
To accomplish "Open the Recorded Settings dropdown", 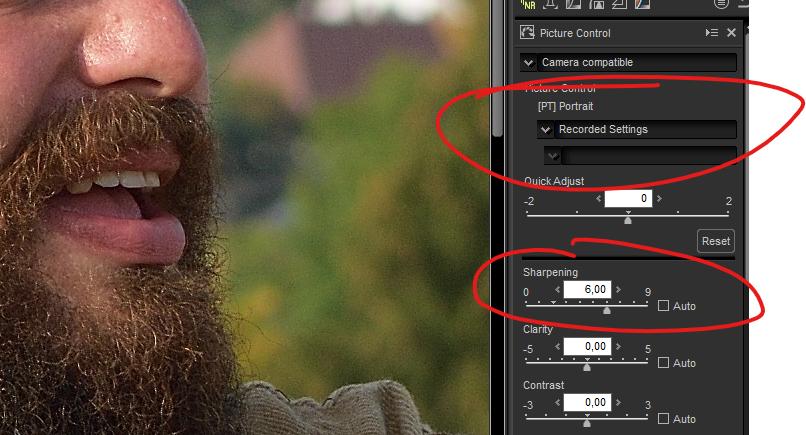I will tap(637, 129).
